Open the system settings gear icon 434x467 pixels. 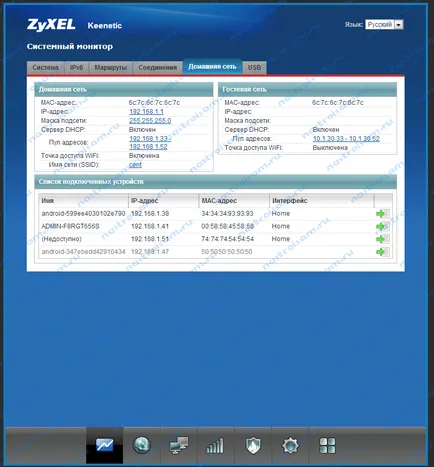[290, 445]
